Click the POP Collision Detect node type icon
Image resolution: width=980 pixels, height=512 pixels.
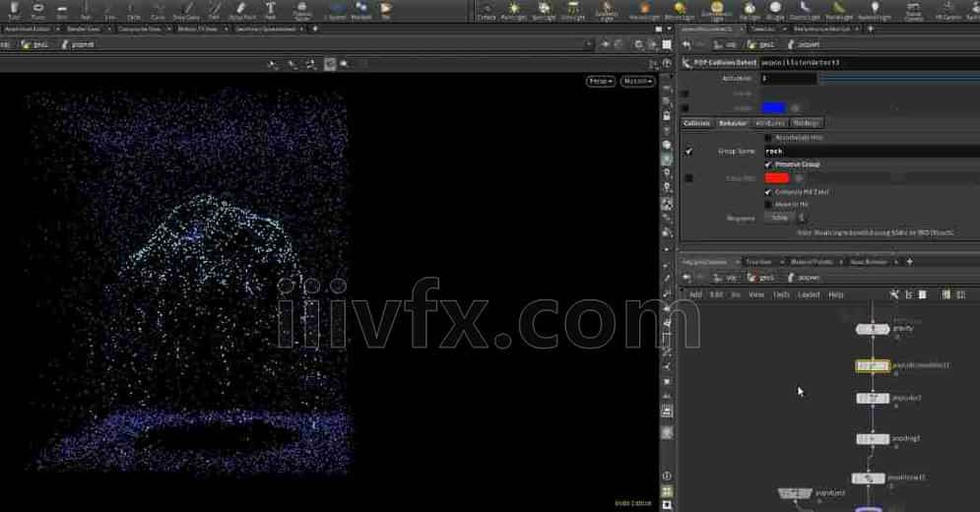pos(686,62)
